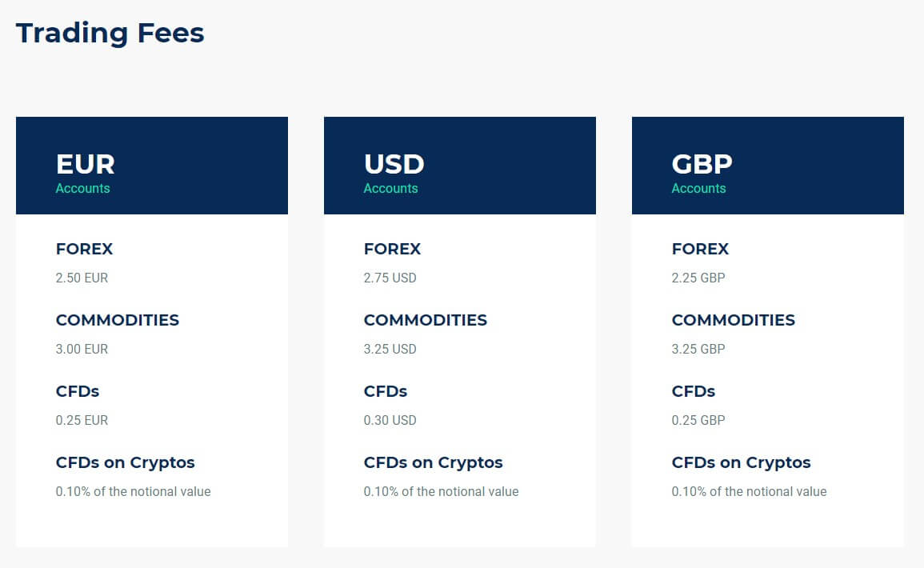Click CFDs label in the GBP card
This screenshot has width=924, height=568.
[x=694, y=391]
